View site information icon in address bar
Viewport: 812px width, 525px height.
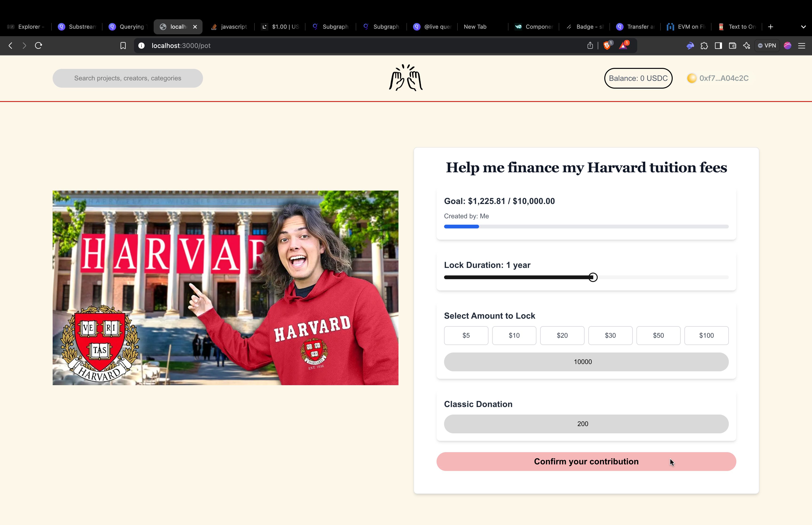141,46
